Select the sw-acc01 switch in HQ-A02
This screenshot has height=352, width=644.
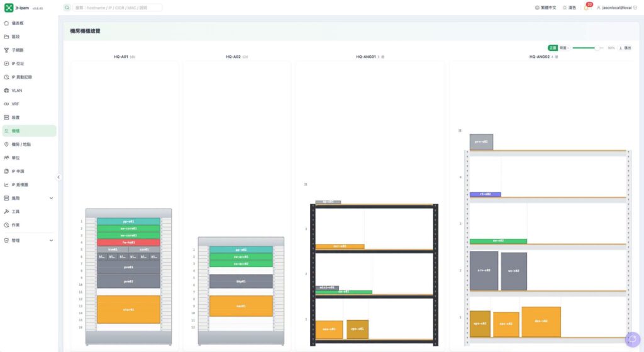pos(241,257)
